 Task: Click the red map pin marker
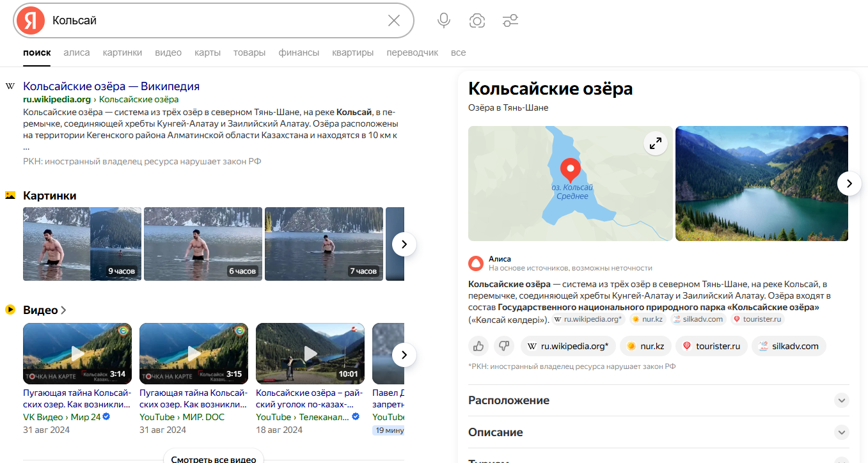(570, 169)
